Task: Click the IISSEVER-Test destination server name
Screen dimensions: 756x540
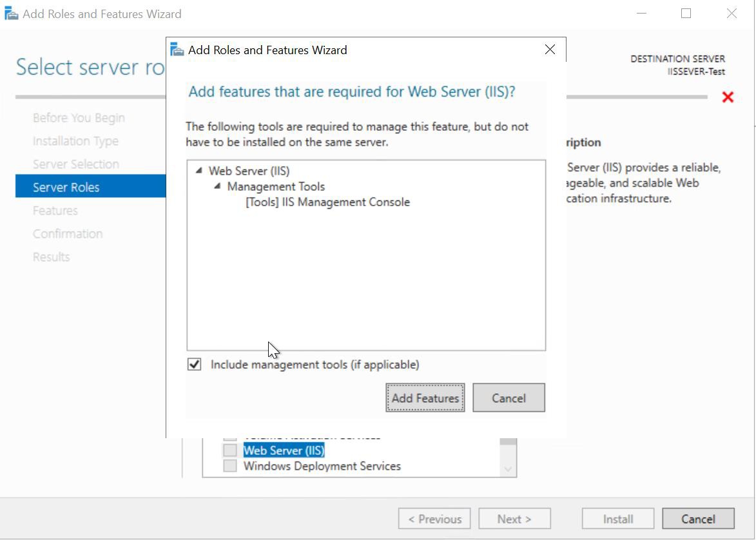Action: pyautogui.click(x=696, y=72)
